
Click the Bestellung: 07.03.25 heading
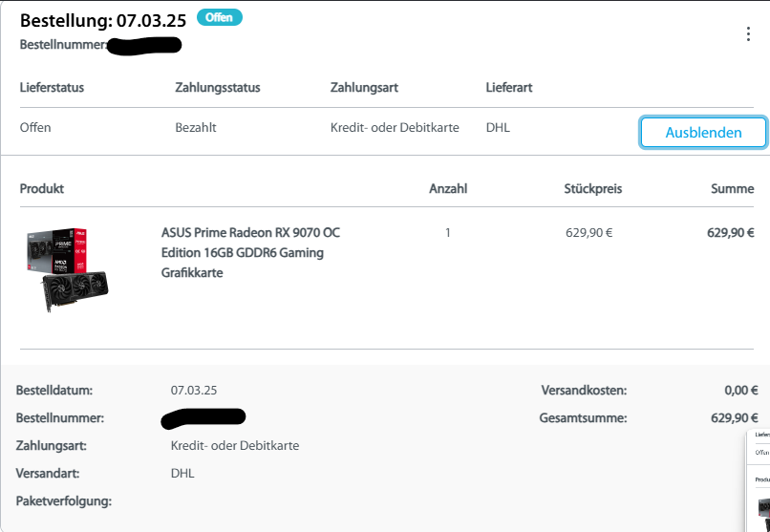[x=103, y=21]
